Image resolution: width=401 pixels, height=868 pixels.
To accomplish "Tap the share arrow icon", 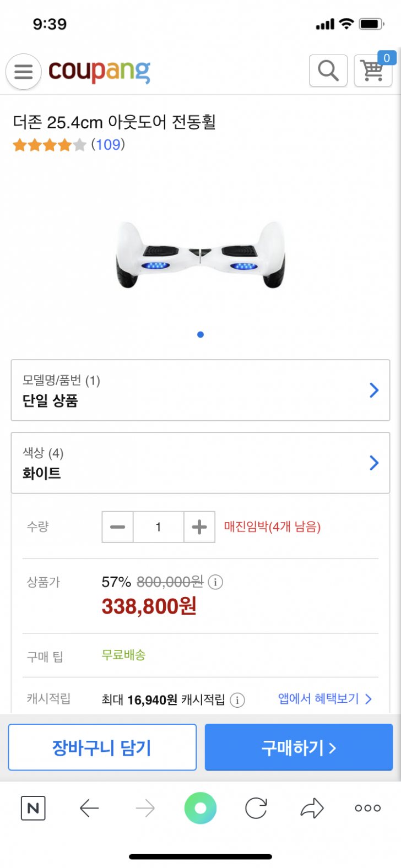I will 312,808.
